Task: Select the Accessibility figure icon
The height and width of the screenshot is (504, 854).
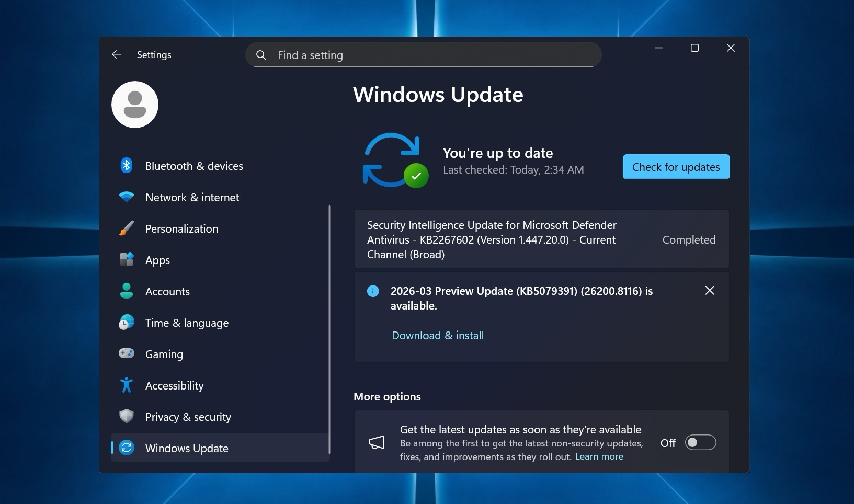Action: [x=127, y=385]
